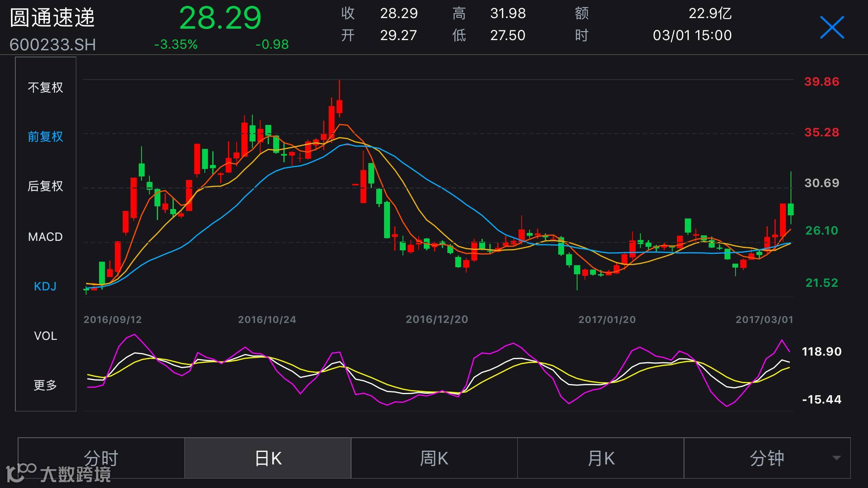Image resolution: width=868 pixels, height=488 pixels.
Task: Switch indicator to VOL
Action: pos(45,336)
